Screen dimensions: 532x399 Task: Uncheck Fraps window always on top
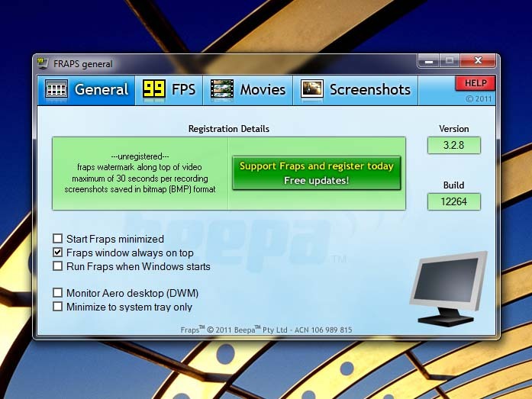(x=58, y=253)
